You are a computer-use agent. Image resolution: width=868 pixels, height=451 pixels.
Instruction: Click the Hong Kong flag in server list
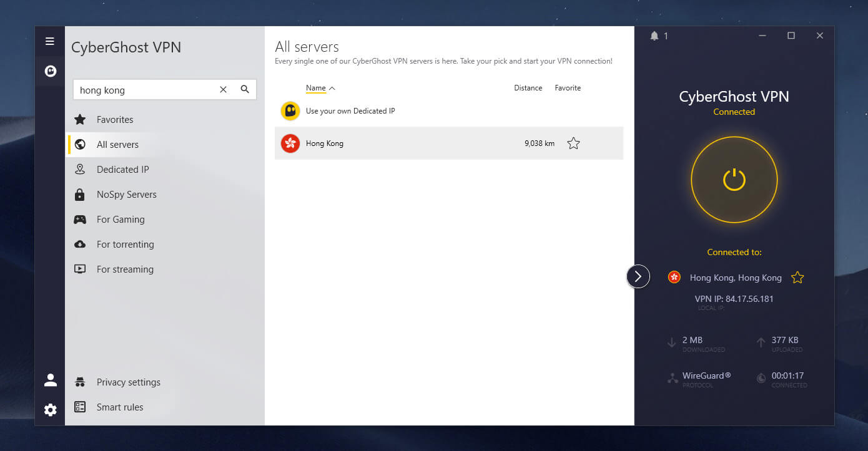[290, 143]
